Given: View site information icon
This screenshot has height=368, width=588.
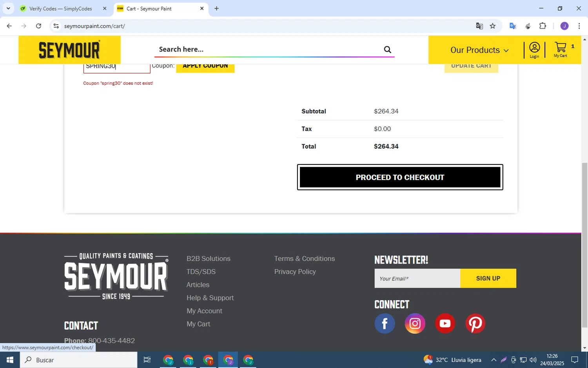Looking at the screenshot, I should (56, 26).
